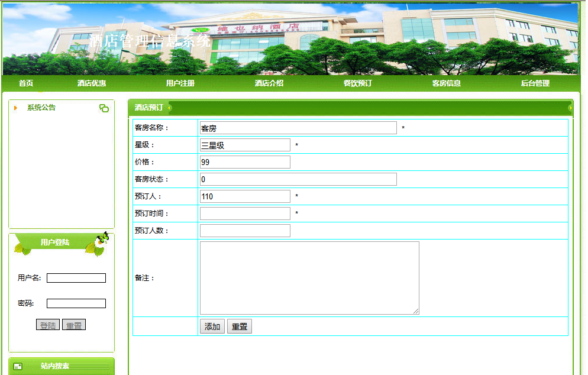Open 后台管理 in navigation bar

pos(535,83)
